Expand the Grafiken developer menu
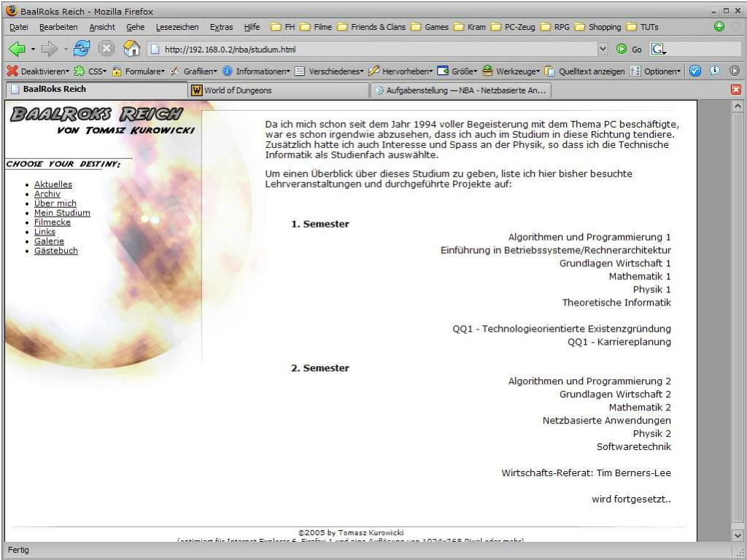This screenshot has width=747, height=560. tap(193, 71)
